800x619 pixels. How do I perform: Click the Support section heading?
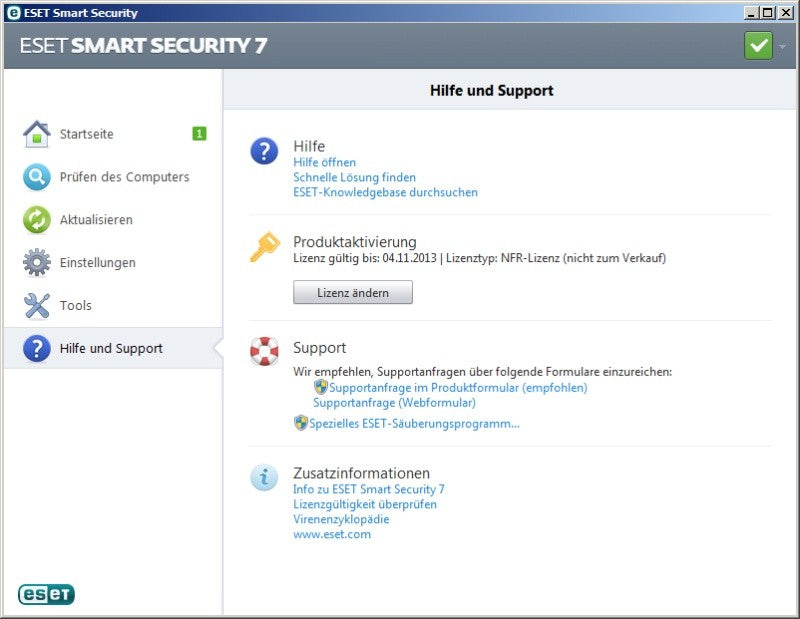pos(319,348)
